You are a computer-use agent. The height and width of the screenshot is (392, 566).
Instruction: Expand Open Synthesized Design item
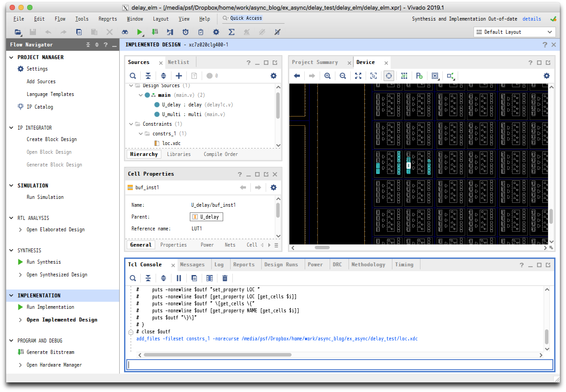(20, 275)
